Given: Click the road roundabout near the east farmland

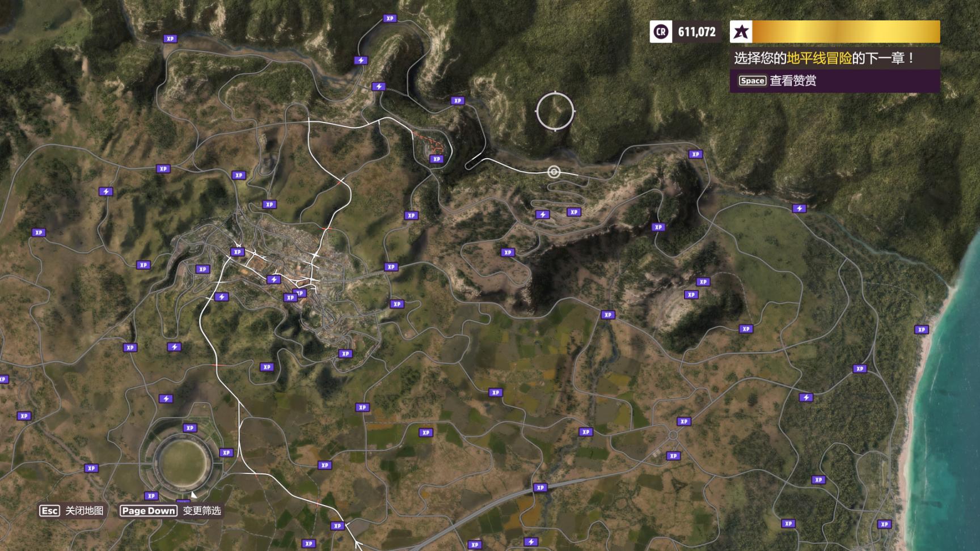Looking at the screenshot, I should click(673, 435).
